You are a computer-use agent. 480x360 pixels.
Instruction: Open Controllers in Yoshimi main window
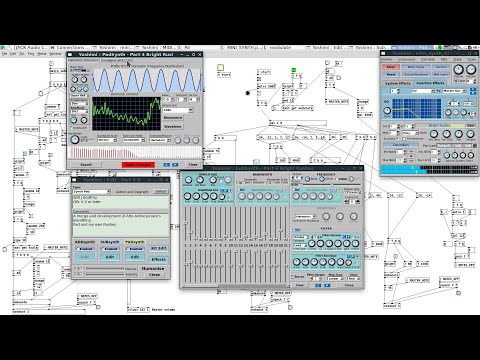(401, 145)
